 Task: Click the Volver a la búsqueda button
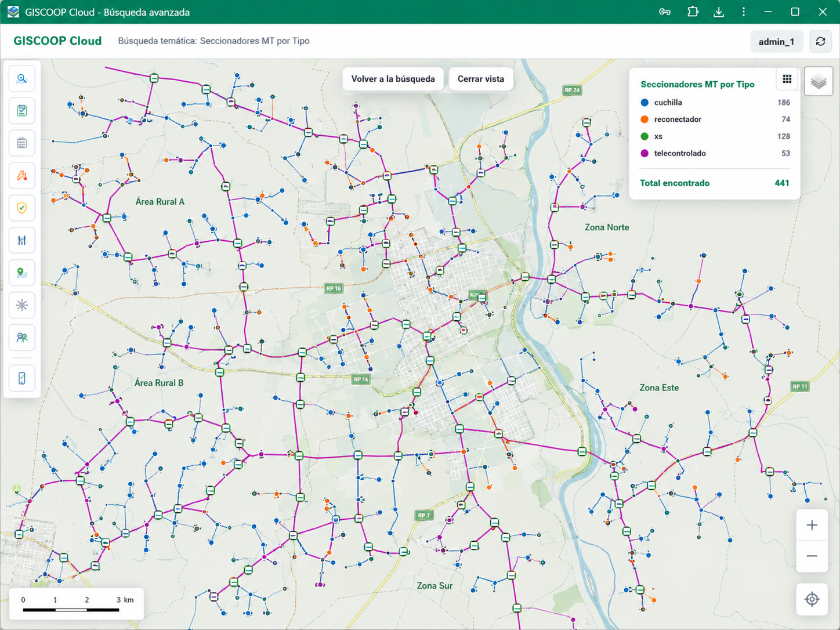(393, 79)
